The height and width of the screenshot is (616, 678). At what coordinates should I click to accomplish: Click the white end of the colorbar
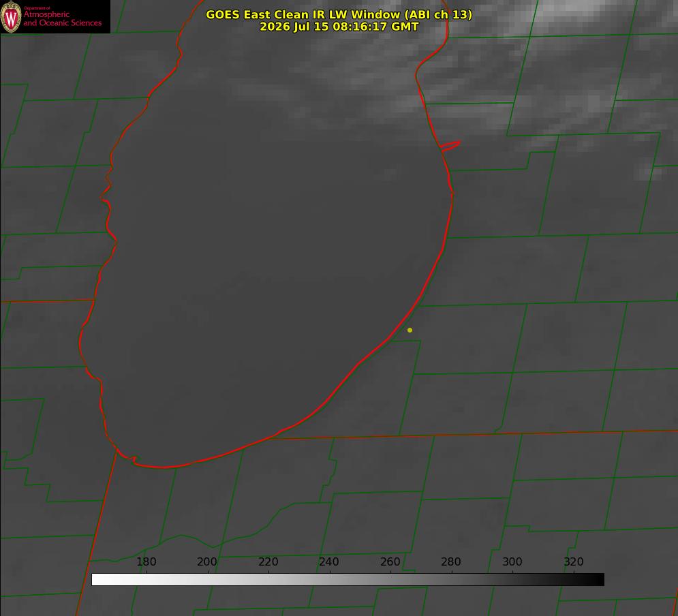coord(100,579)
